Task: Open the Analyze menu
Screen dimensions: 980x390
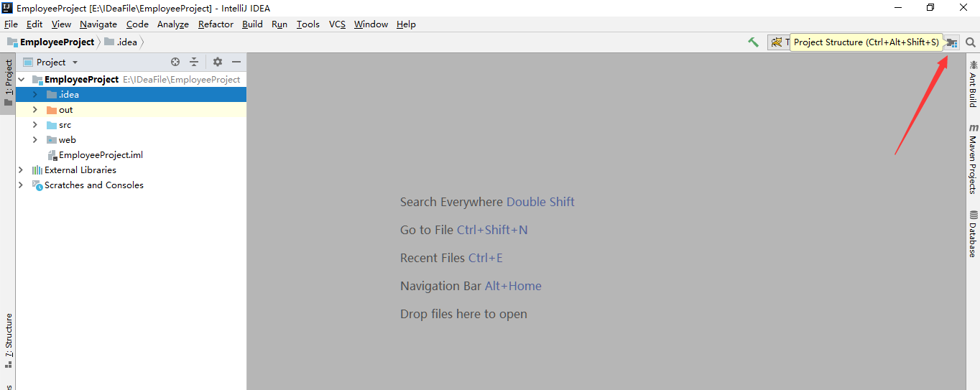Action: pos(173,24)
